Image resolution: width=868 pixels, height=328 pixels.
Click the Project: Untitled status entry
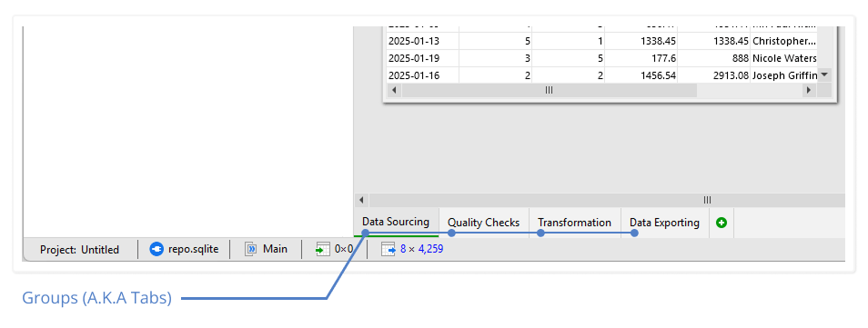tap(80, 250)
